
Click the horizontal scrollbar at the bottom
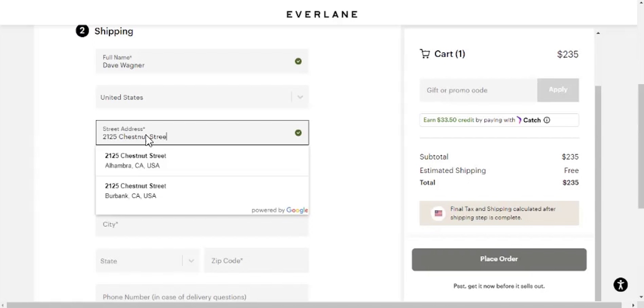coord(314,305)
